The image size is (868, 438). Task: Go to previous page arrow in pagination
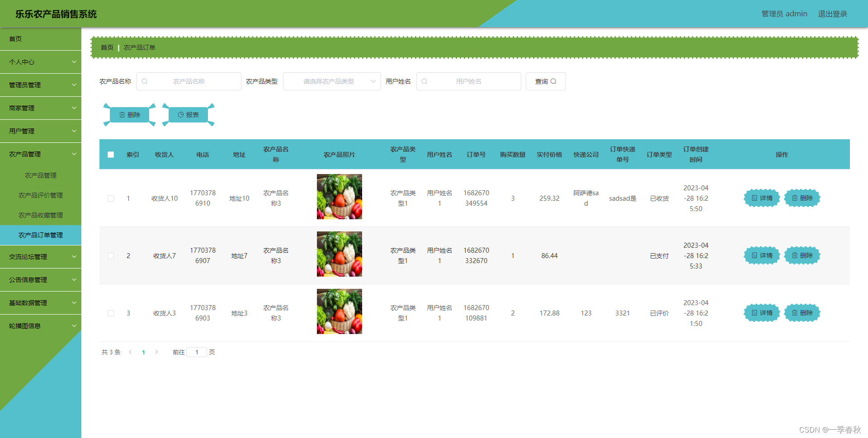point(130,352)
